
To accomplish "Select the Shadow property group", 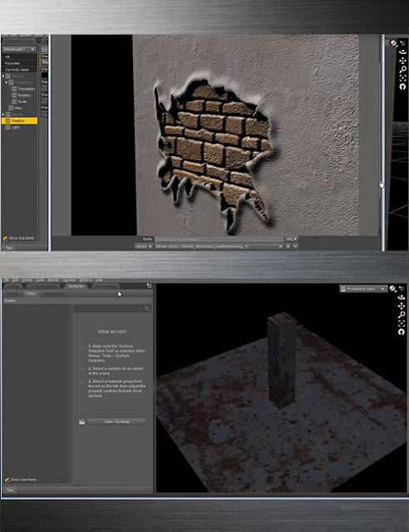I will coord(19,121).
